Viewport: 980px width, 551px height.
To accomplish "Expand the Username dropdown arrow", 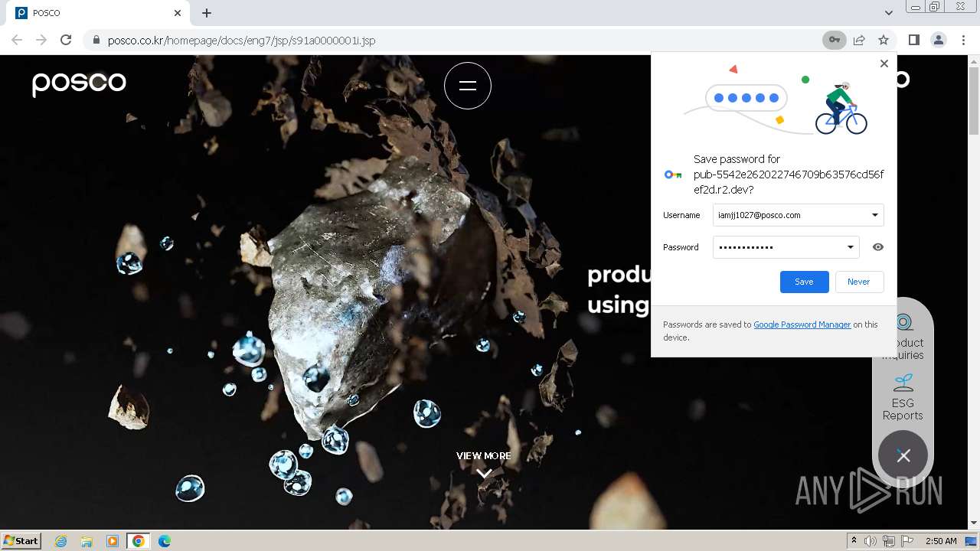I will tap(874, 215).
